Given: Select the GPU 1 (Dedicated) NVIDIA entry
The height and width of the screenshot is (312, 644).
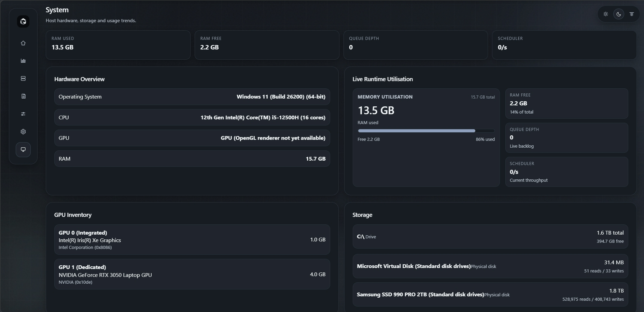Looking at the screenshot, I should [192, 274].
